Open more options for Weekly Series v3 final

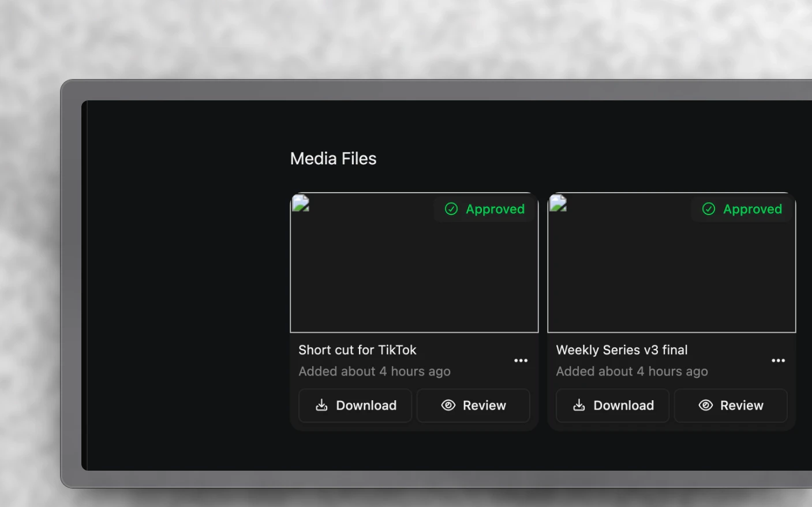coord(778,360)
